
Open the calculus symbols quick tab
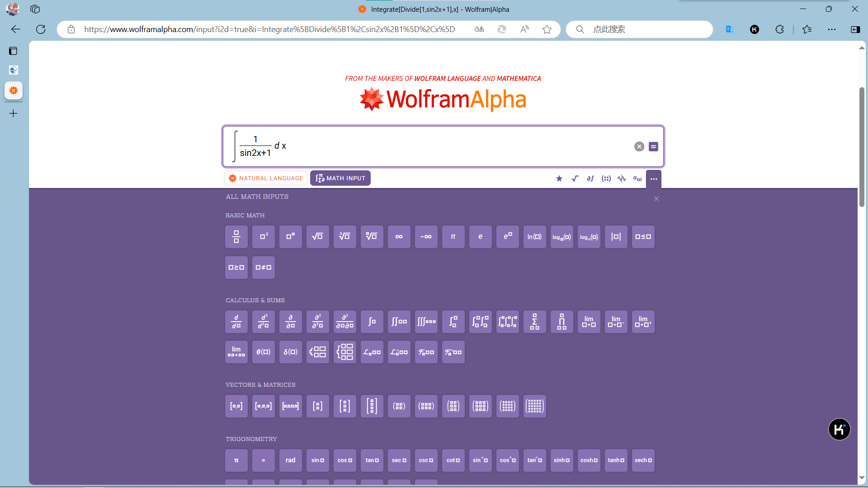[590, 178]
